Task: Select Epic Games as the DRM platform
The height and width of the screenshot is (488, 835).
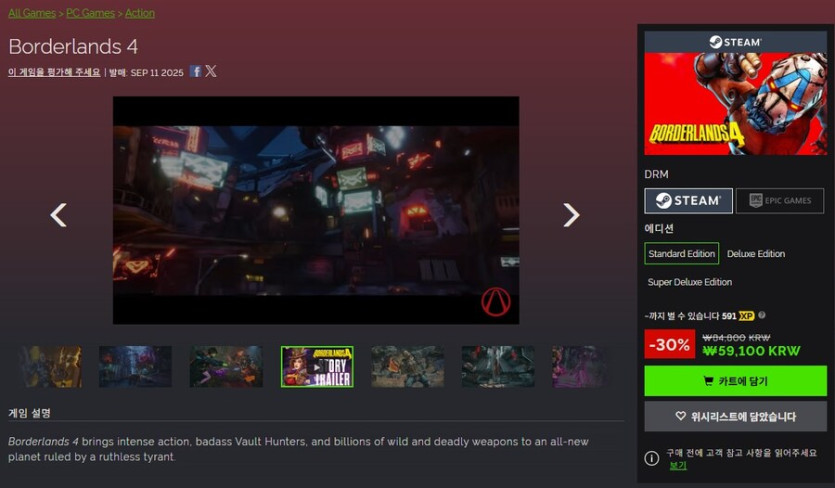Action: point(780,201)
